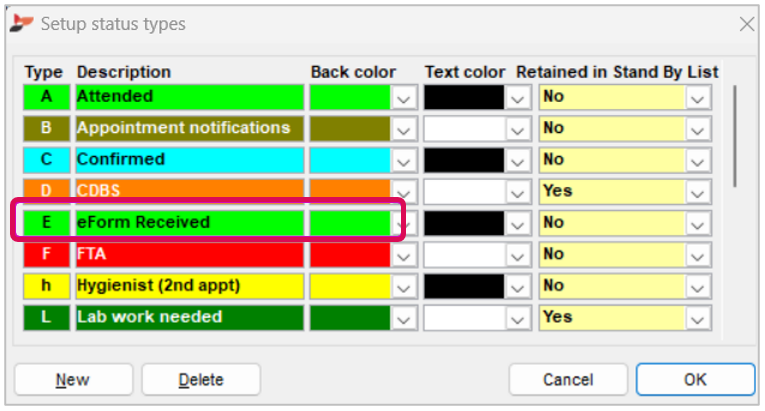The width and height of the screenshot is (765, 411).
Task: Select the green type A cell
Action: pyautogui.click(x=47, y=97)
